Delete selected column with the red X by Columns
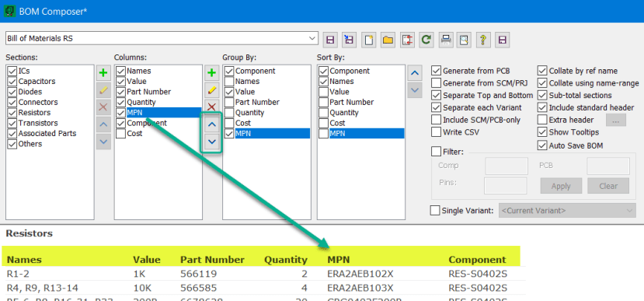644x301 pixels. pyautogui.click(x=212, y=107)
